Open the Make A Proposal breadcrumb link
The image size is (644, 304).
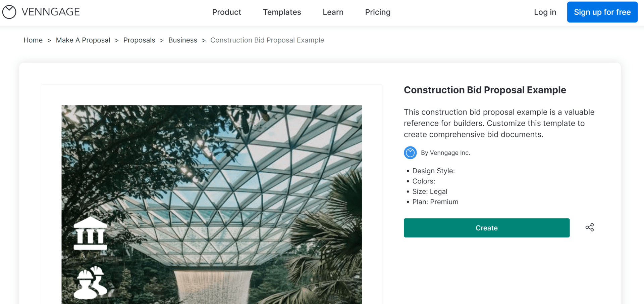coord(83,40)
